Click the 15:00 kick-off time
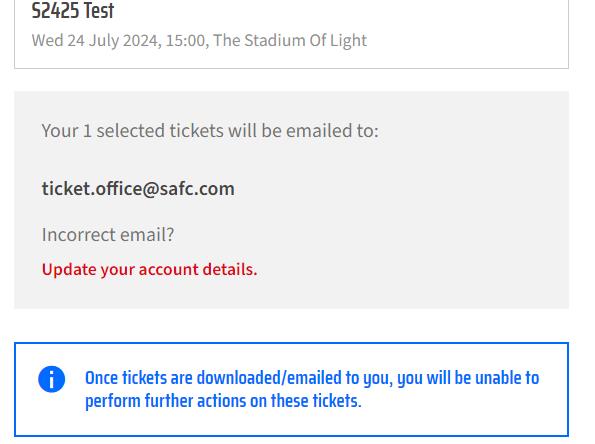Screen dimensions: 595x444 (x=186, y=41)
